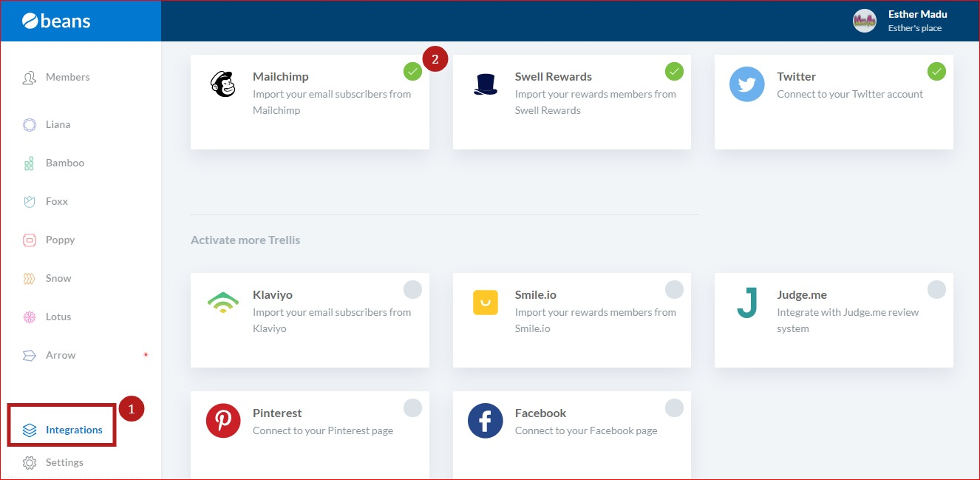Click the Pinterest red logo
Image resolution: width=980 pixels, height=480 pixels.
click(222, 421)
